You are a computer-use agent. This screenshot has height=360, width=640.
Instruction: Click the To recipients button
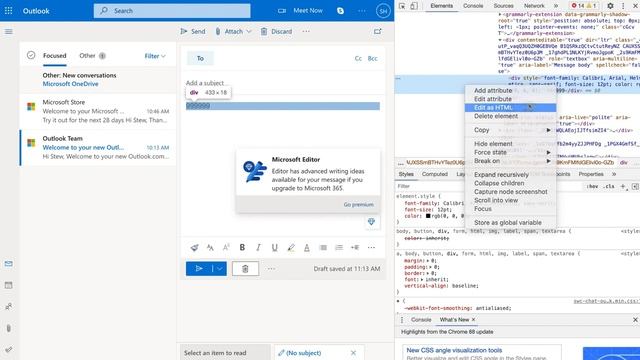[200, 58]
